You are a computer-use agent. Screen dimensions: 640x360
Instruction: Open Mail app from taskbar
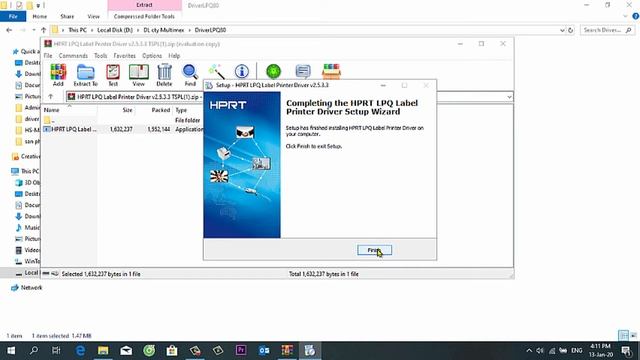(126, 350)
